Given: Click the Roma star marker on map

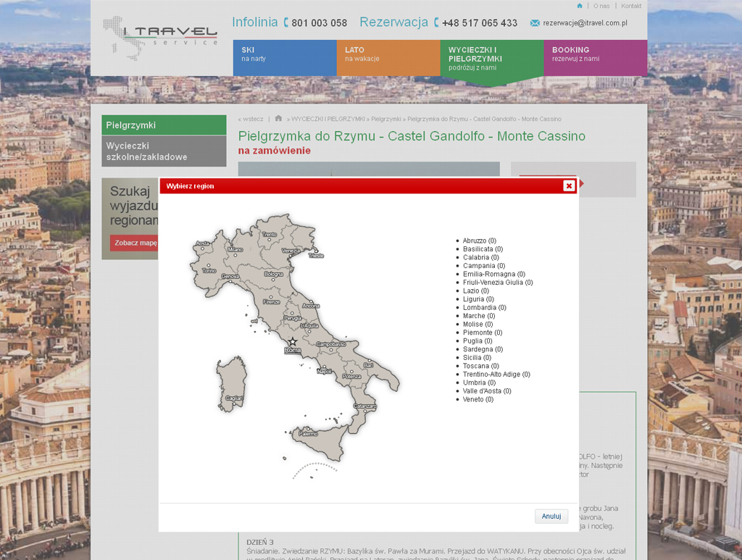Looking at the screenshot, I should point(293,342).
